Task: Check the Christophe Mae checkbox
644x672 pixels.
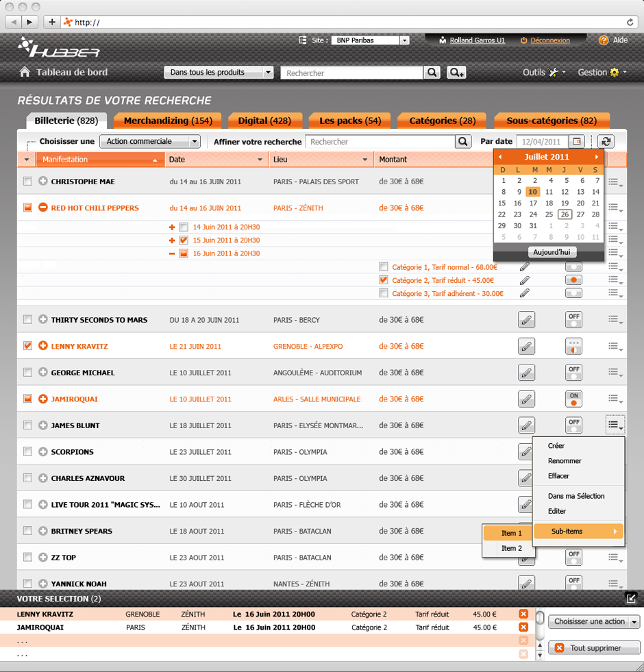Action: [x=28, y=182]
